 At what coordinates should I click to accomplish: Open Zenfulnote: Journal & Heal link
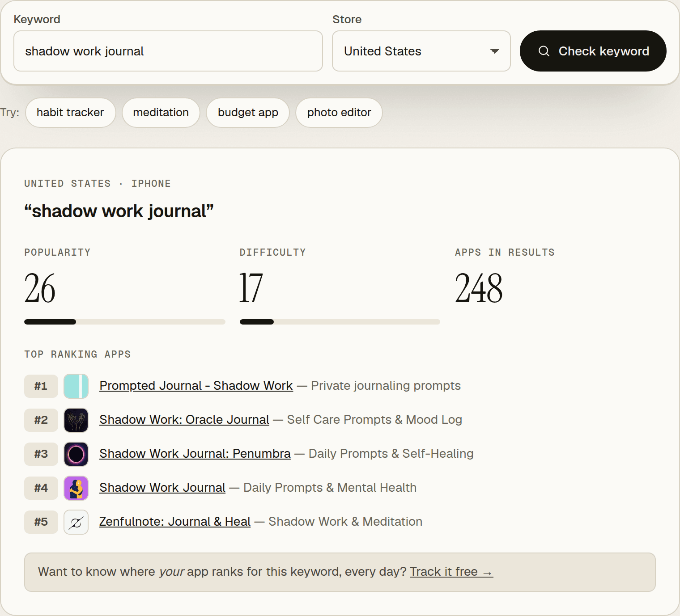point(175,521)
